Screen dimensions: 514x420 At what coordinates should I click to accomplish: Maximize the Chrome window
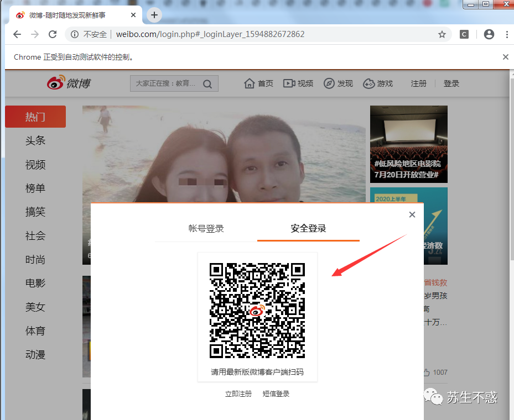point(486,4)
